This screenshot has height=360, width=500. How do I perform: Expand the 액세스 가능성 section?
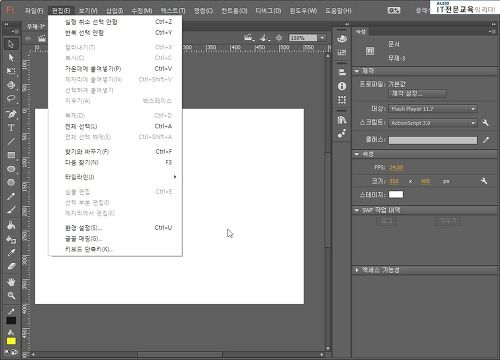click(357, 270)
